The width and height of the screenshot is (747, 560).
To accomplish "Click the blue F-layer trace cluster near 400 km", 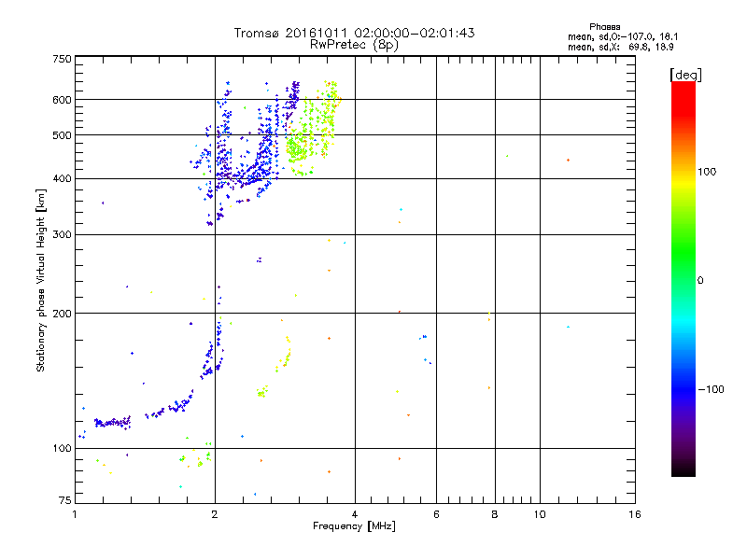I will point(246,176).
